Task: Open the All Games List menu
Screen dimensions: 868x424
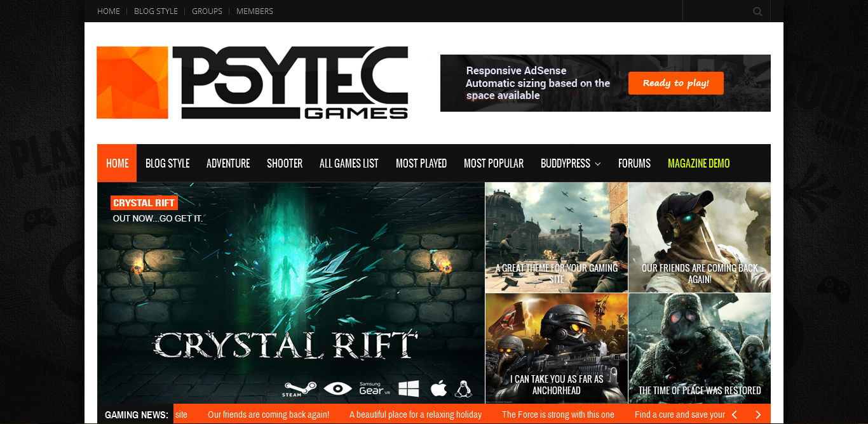Action: pos(349,163)
